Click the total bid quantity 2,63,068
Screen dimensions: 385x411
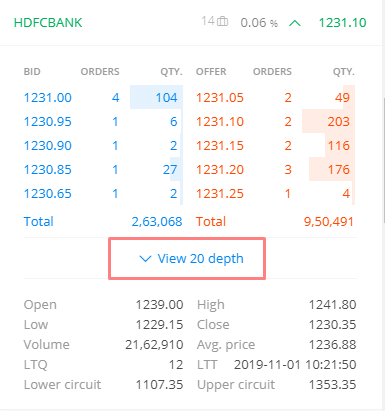click(157, 222)
